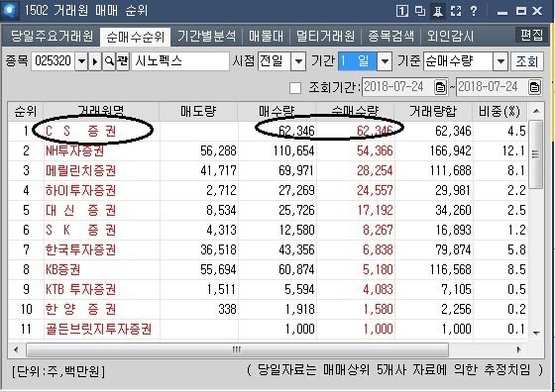Image resolution: width=555 pixels, height=392 pixels.
Task: Click the horizontal scroll left arrow
Action: [x=16, y=350]
